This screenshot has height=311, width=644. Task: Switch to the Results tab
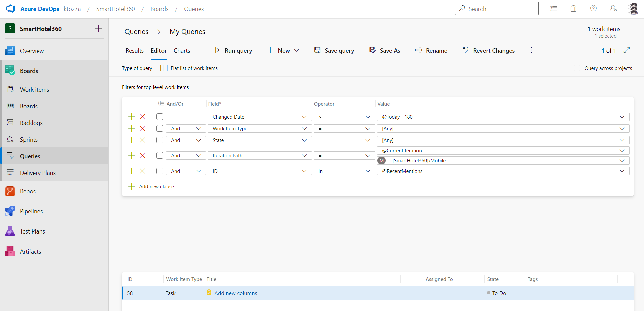coord(135,50)
